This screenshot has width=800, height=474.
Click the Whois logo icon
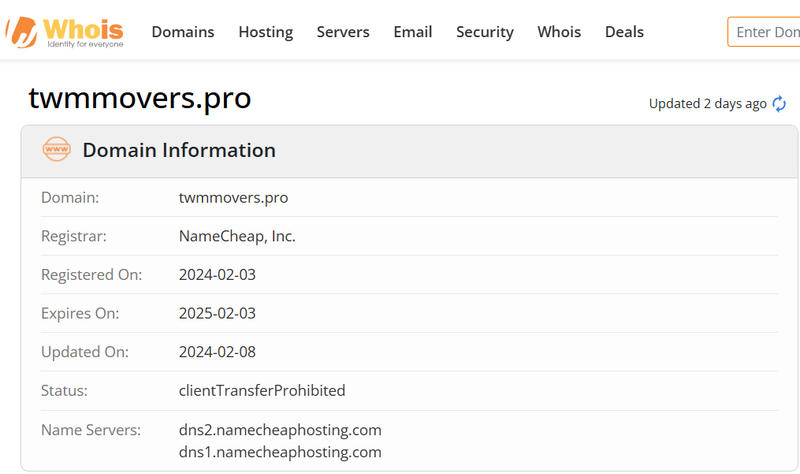pos(65,32)
